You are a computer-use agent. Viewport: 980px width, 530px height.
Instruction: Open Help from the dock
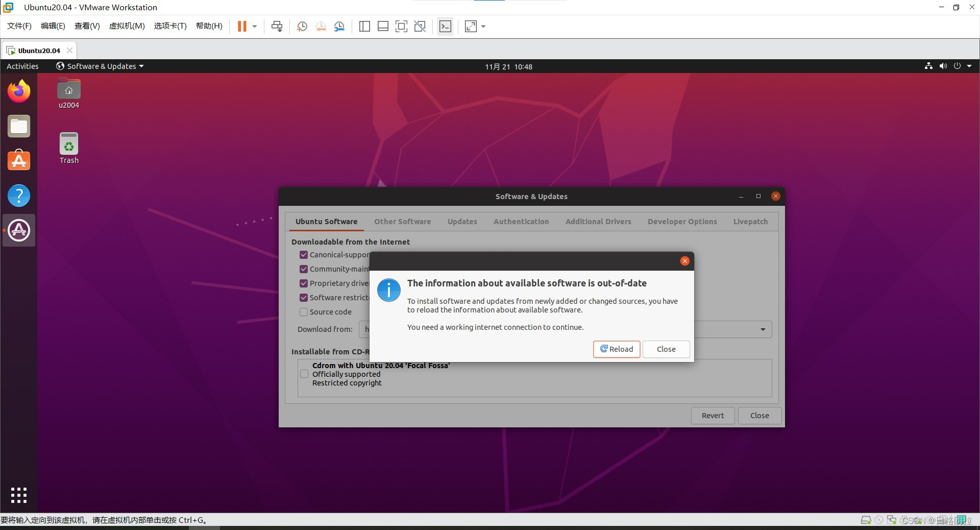point(19,196)
